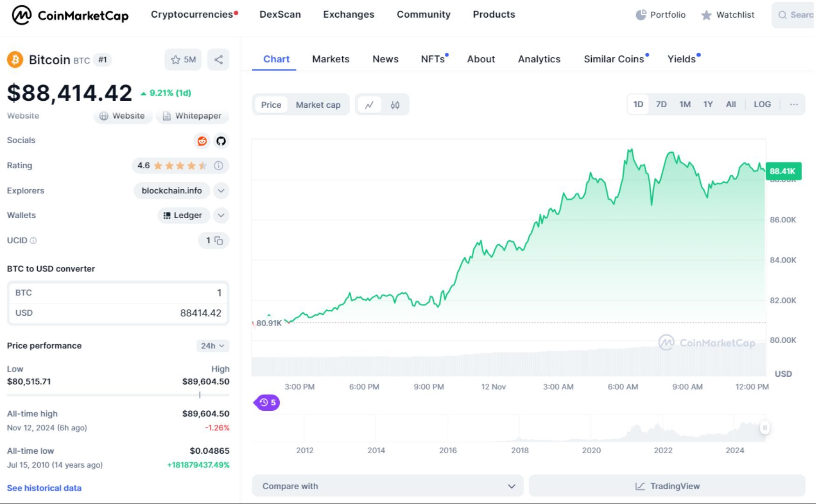Open See historical data link
Image resolution: width=816 pixels, height=504 pixels.
(43, 488)
